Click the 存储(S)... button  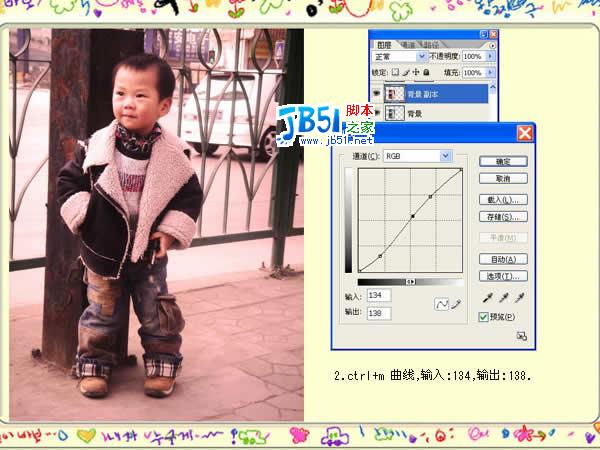click(503, 217)
